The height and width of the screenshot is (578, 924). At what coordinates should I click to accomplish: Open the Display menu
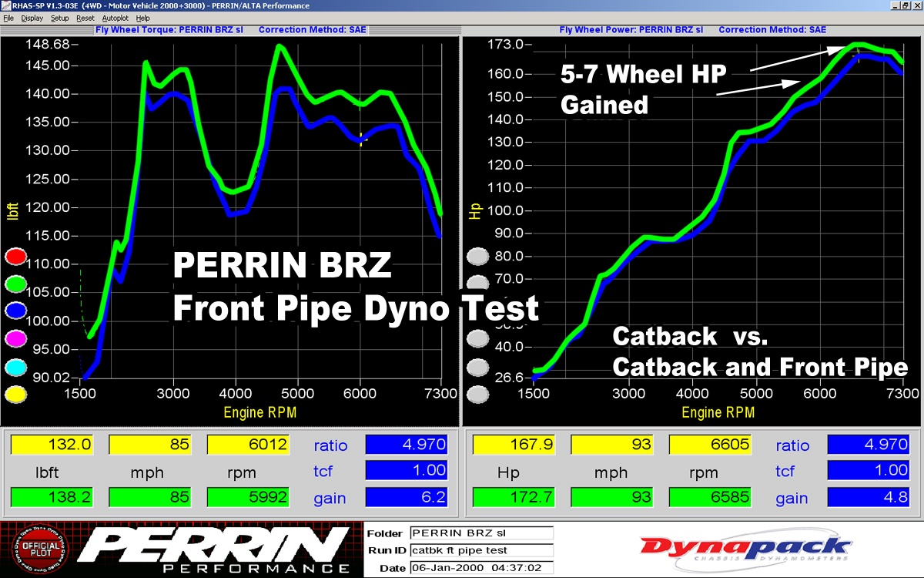[x=32, y=18]
